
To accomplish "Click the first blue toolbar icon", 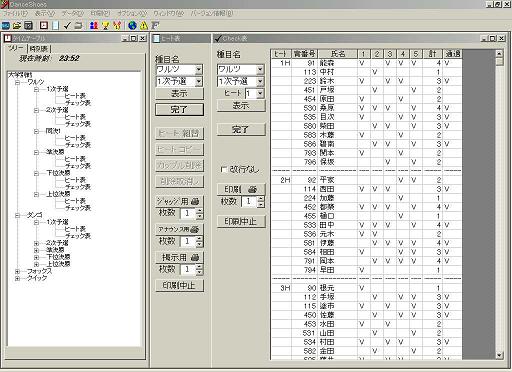I will (x=6, y=25).
